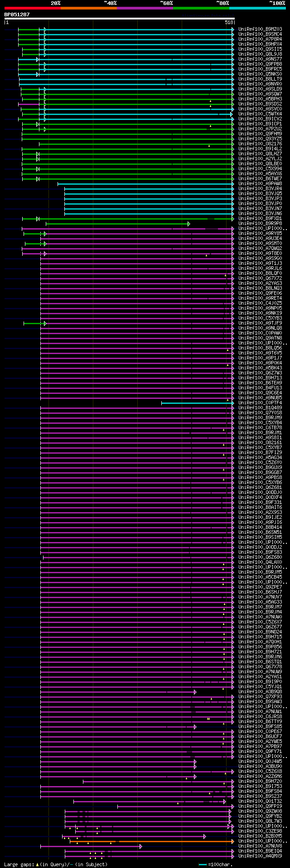Select the UniRef100_O82161 label
The image size is (290, 868).
260,443
